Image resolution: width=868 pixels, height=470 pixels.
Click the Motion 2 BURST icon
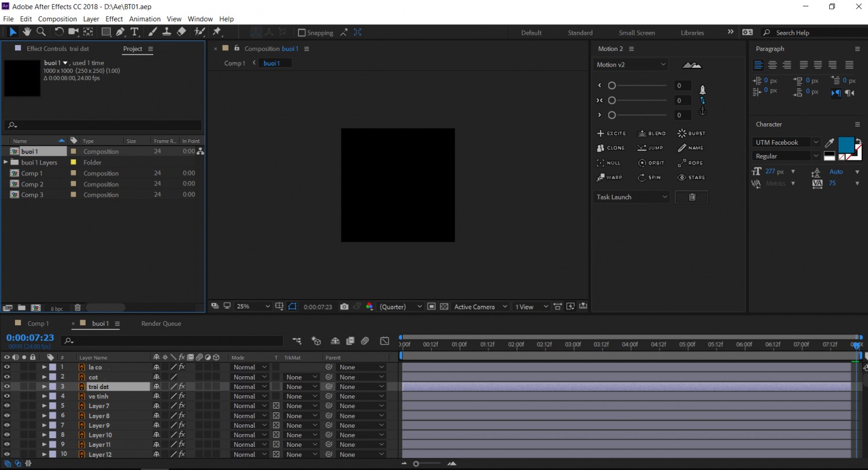click(x=692, y=133)
